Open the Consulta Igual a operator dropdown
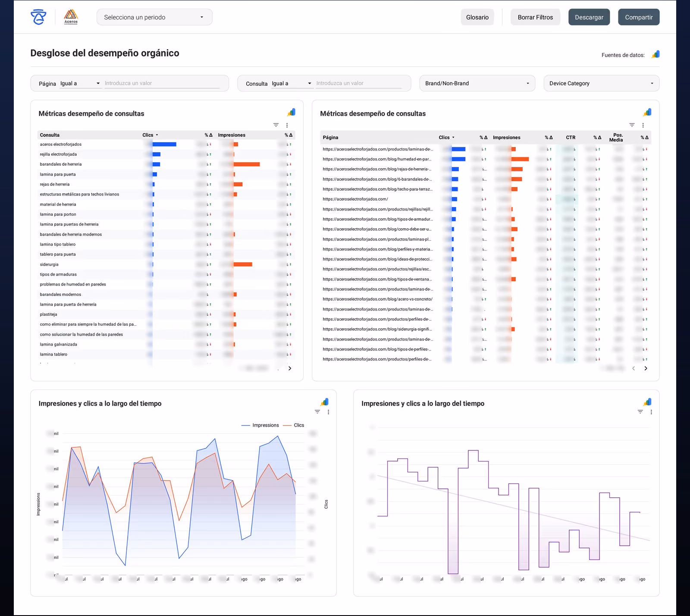 point(292,84)
